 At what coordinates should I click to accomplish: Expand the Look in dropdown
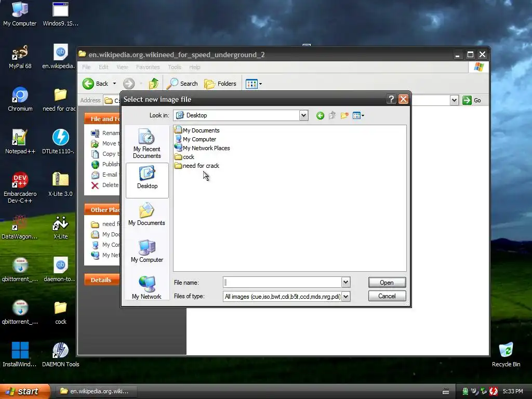click(303, 115)
